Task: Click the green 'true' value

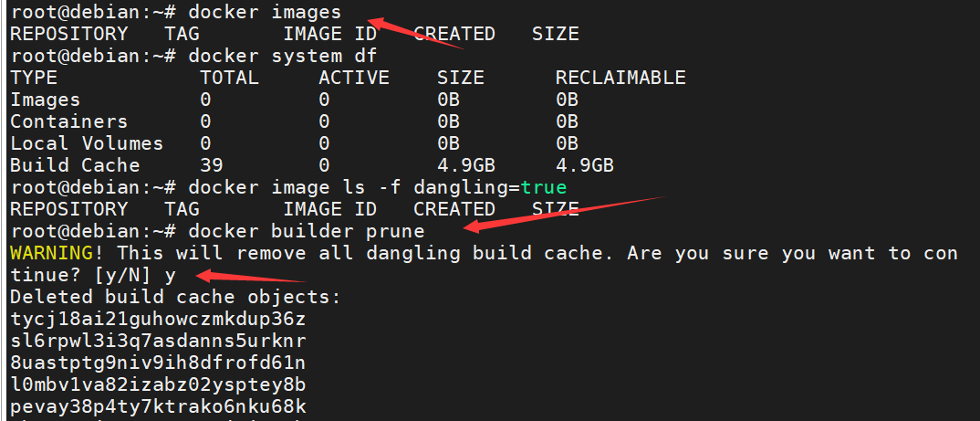Action: pyautogui.click(x=544, y=187)
